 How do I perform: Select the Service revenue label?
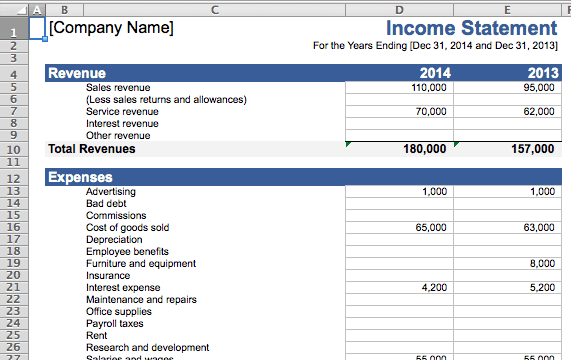coord(122,112)
